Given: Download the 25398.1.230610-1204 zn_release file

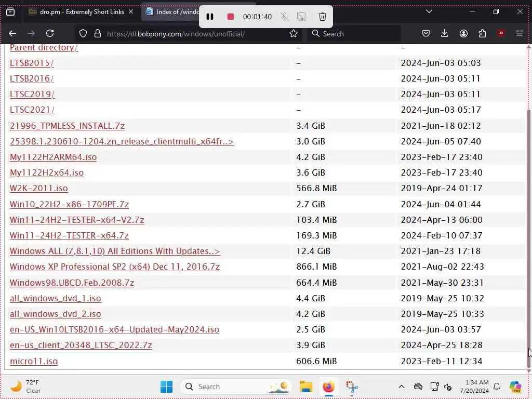Looking at the screenshot, I should coord(122,141).
